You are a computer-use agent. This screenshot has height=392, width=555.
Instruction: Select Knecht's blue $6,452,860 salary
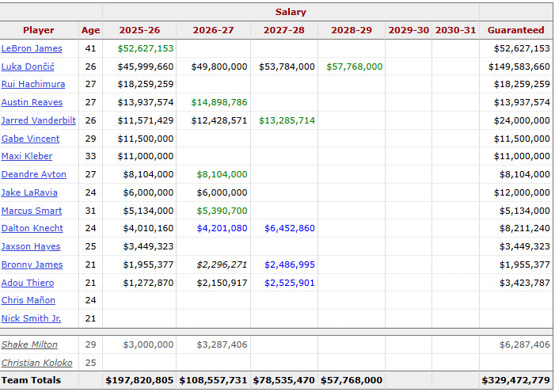(x=290, y=228)
